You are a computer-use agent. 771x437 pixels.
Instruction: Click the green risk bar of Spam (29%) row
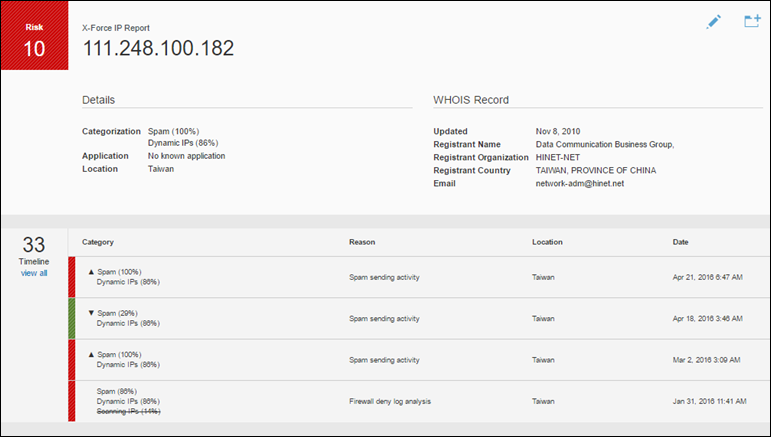[72, 319]
